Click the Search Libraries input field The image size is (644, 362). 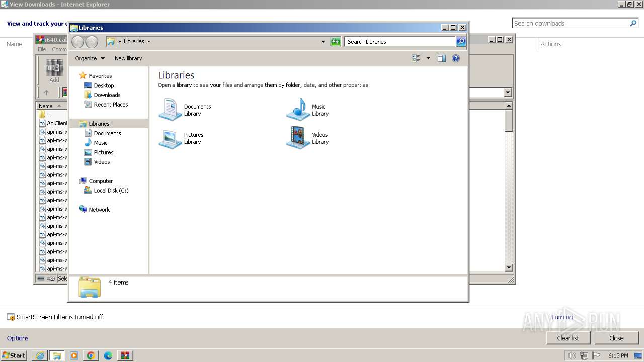400,42
